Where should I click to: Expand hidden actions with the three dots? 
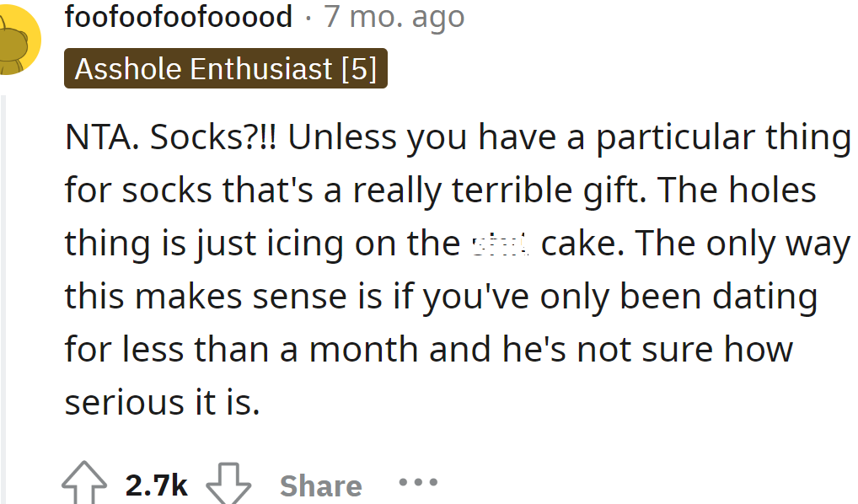[x=418, y=482]
